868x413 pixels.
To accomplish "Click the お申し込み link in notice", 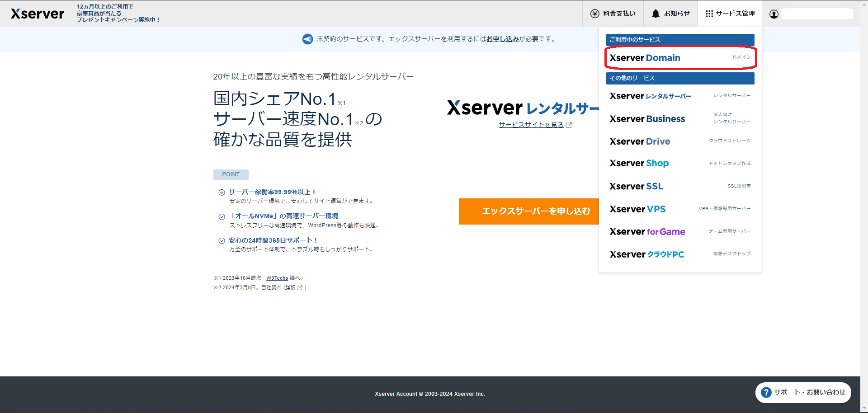I will pos(503,39).
